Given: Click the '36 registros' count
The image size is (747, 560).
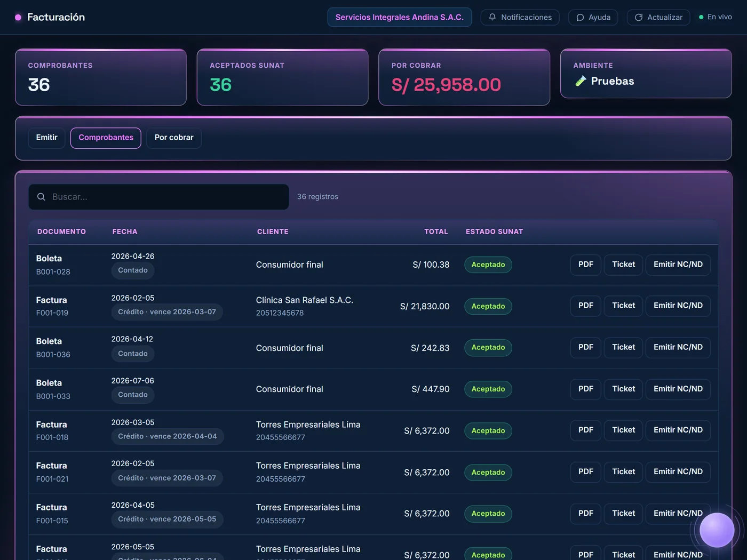Looking at the screenshot, I should coord(317,197).
